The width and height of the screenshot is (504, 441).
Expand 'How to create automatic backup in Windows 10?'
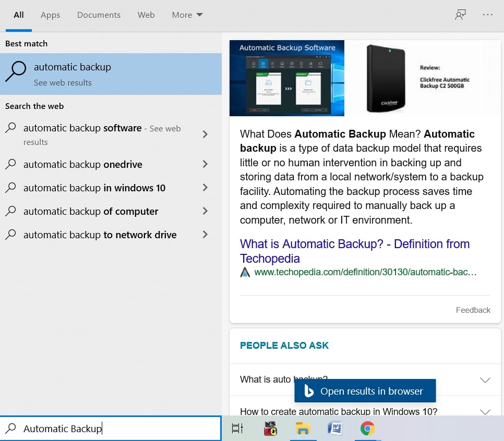point(485,412)
